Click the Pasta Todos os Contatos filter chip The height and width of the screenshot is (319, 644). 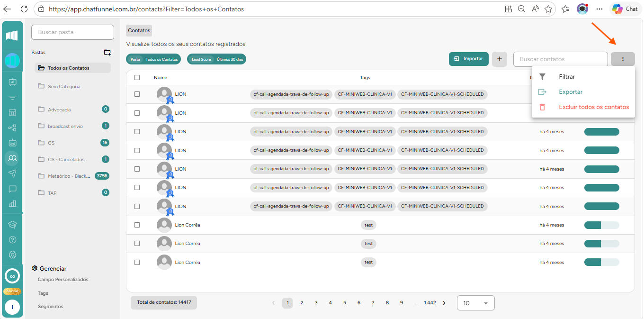coord(153,59)
